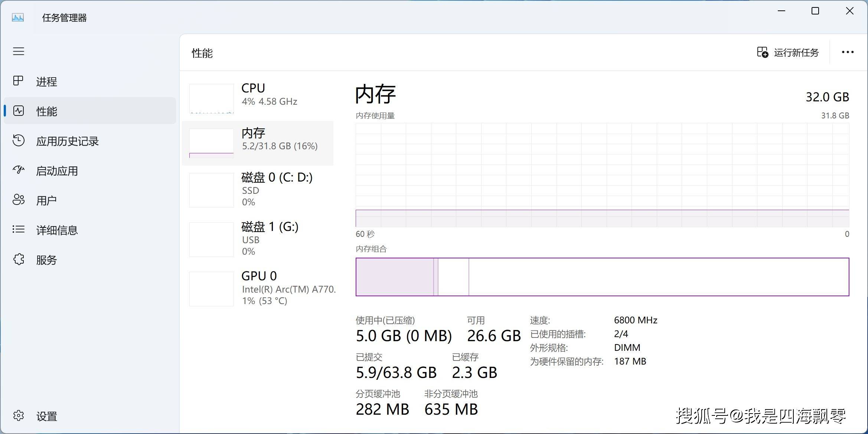Open the three-dot more options menu
Image resolution: width=868 pixels, height=434 pixels.
point(848,52)
